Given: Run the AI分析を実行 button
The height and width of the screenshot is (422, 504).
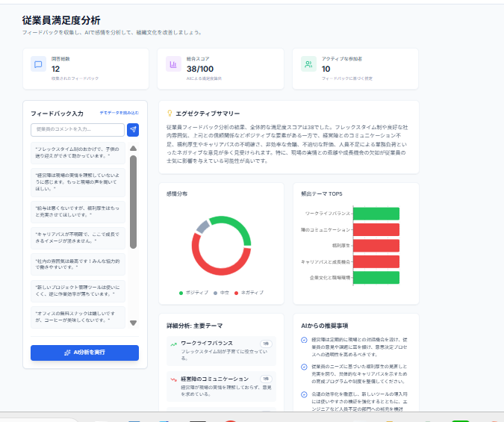Looking at the screenshot, I should (84, 353).
